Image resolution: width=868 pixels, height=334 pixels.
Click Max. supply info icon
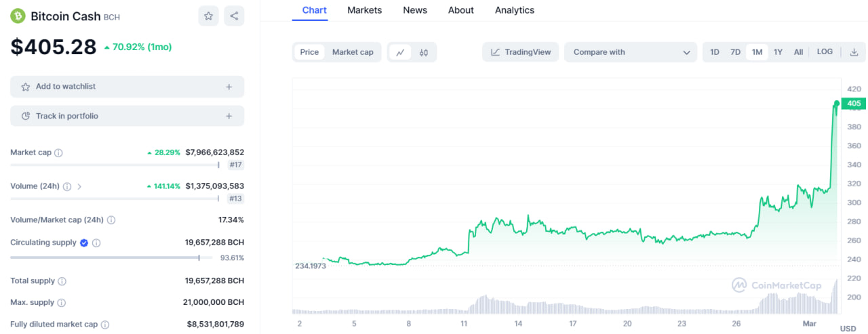62,303
